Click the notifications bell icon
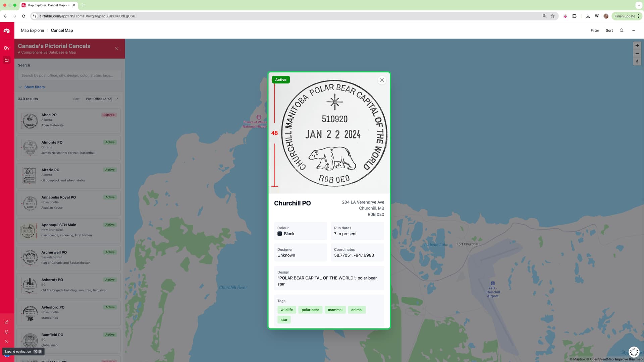Image resolution: width=644 pixels, height=362 pixels. coord(7,332)
